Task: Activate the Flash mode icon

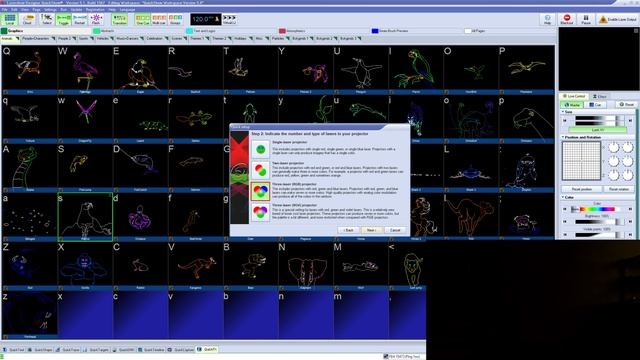Action: click(96, 19)
